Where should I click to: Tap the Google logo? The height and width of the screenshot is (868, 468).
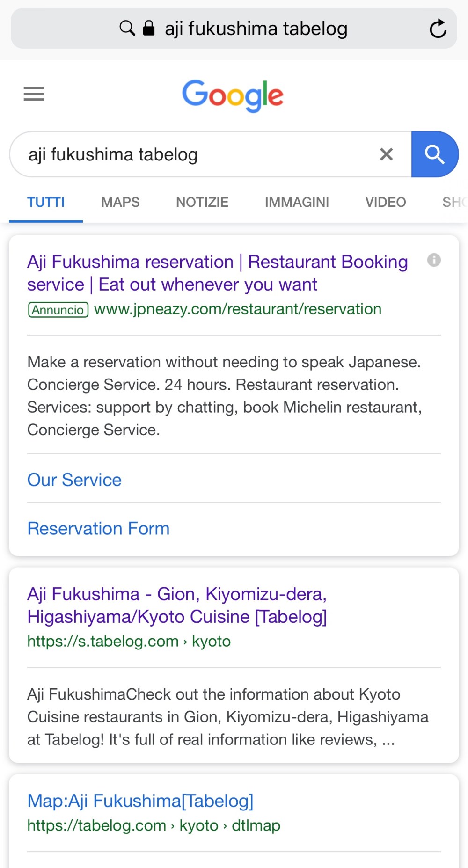point(233,95)
